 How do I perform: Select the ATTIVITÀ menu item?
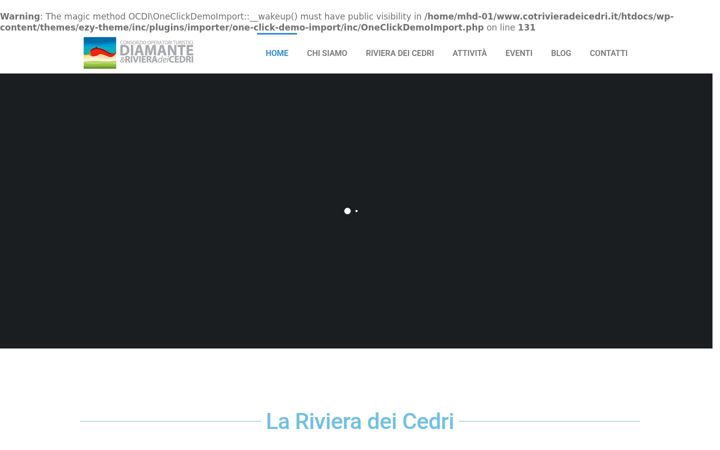469,53
